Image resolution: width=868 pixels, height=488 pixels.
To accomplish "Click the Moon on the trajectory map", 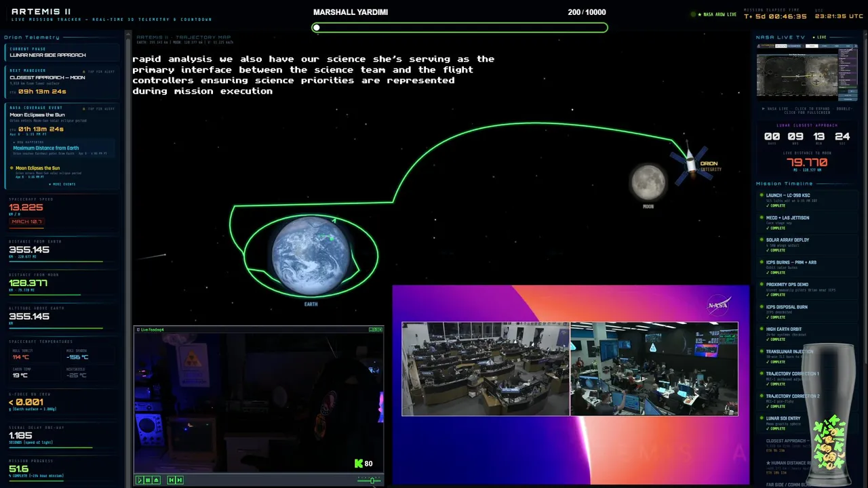I will pyautogui.click(x=648, y=182).
